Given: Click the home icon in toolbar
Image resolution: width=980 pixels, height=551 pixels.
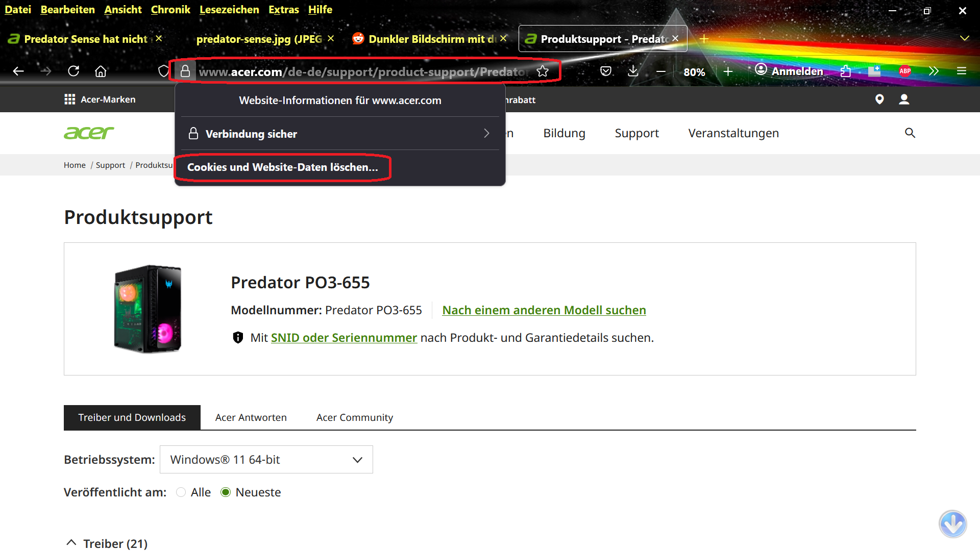Looking at the screenshot, I should coord(101,71).
